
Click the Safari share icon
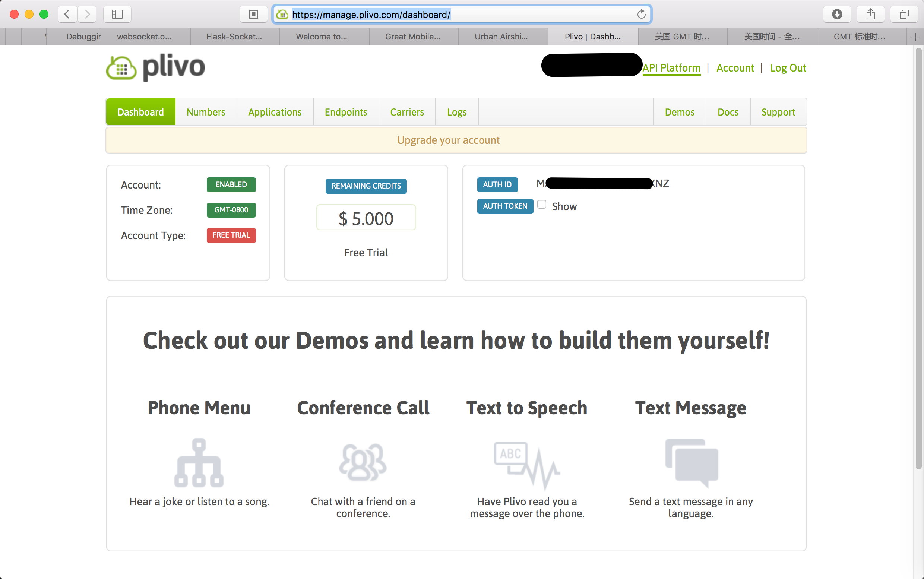click(870, 15)
